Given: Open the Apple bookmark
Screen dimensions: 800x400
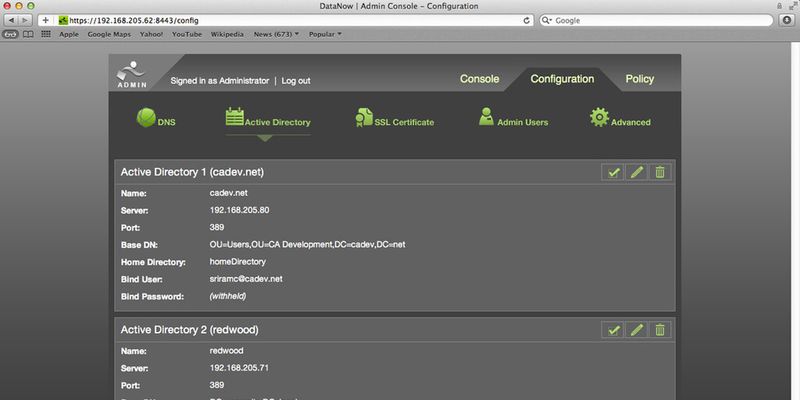Looking at the screenshot, I should pos(69,34).
